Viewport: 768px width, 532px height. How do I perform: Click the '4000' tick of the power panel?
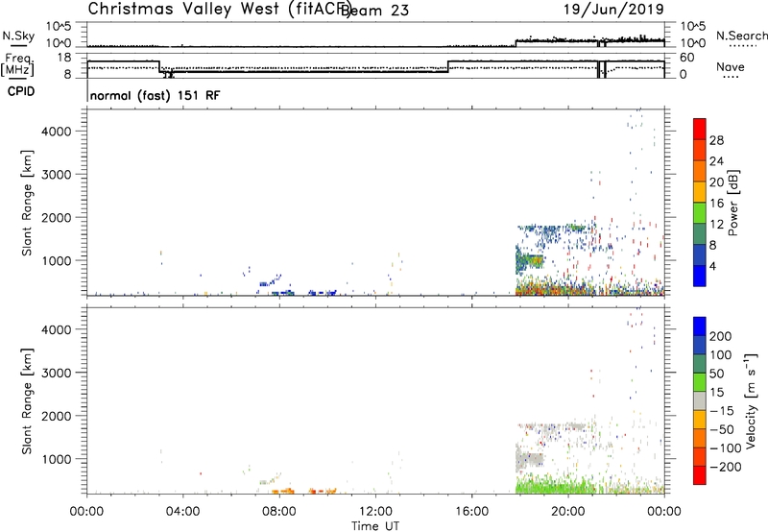(x=57, y=132)
